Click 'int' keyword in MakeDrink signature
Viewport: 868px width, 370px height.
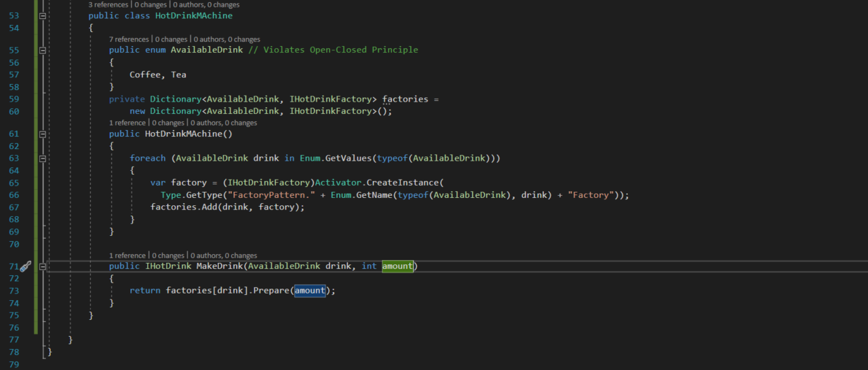(x=369, y=266)
